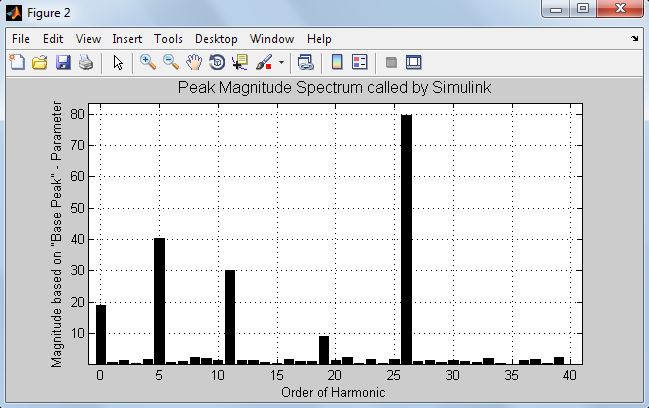The image size is (649, 408).
Task: Open the Insert menu
Action: click(x=127, y=39)
